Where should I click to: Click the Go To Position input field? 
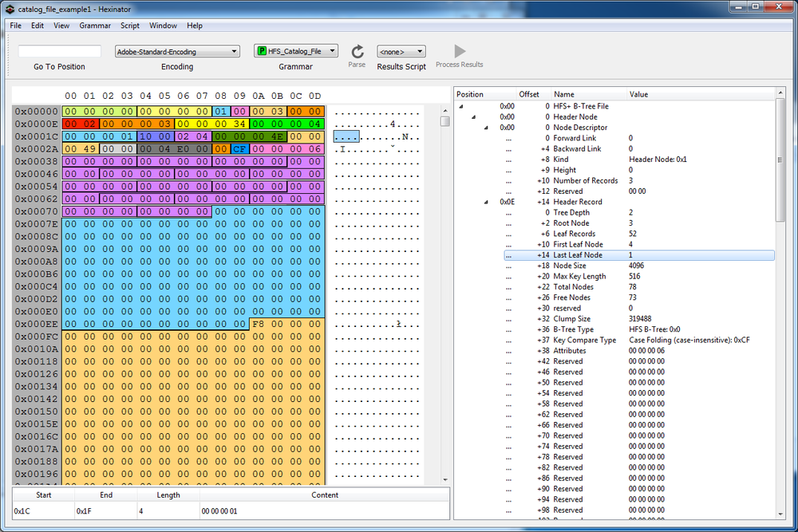pos(60,51)
